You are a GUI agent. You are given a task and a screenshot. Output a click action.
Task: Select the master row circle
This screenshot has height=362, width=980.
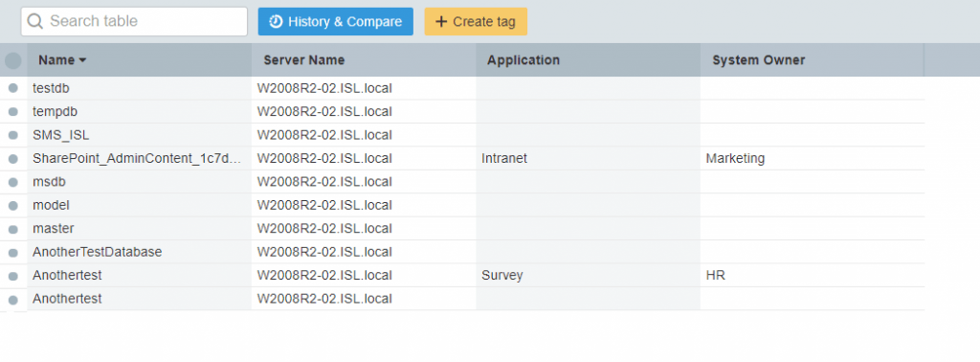tap(13, 229)
